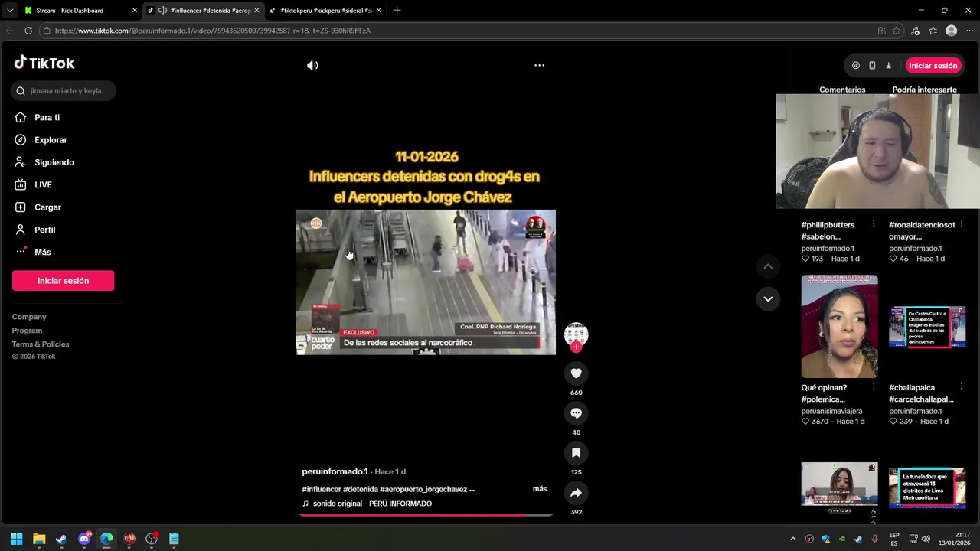Expand the caption with 'más'
The height and width of the screenshot is (551, 980).
click(x=540, y=489)
